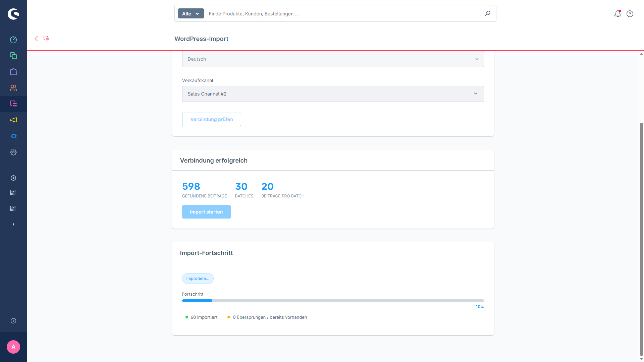Click the add sales channel plus icon

(13, 178)
